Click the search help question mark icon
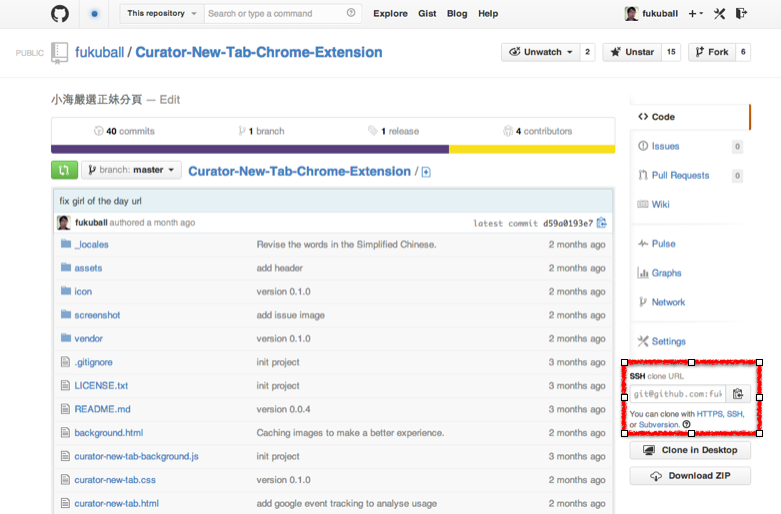The height and width of the screenshot is (514, 781). 351,13
